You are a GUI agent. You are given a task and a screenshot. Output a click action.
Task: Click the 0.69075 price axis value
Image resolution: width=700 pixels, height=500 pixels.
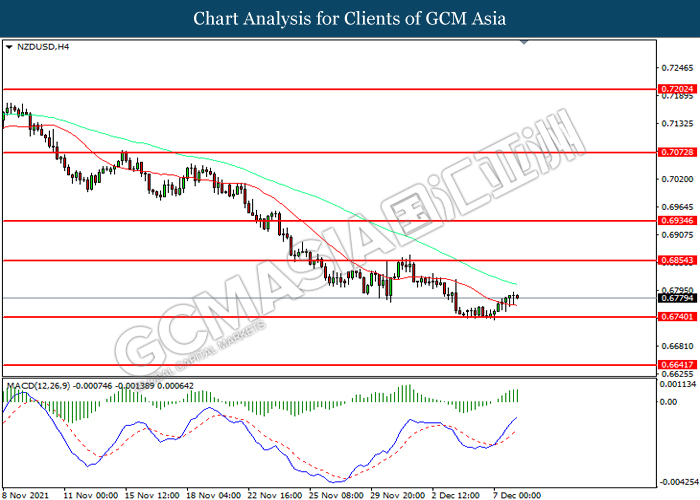point(677,234)
